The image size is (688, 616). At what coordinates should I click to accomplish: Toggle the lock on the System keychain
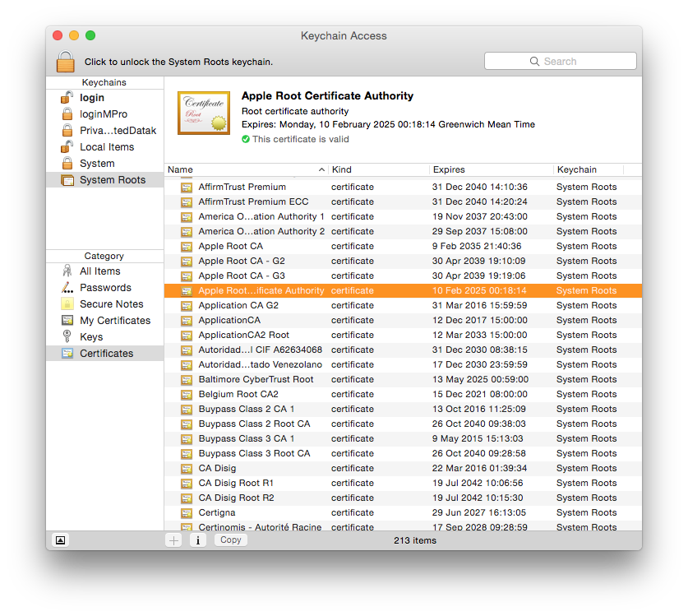coord(67,163)
